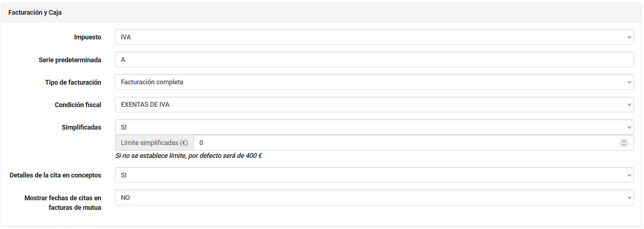Click Mostrar fechas de citas en facturas label
This screenshot has width=644, height=229.
point(63,202)
